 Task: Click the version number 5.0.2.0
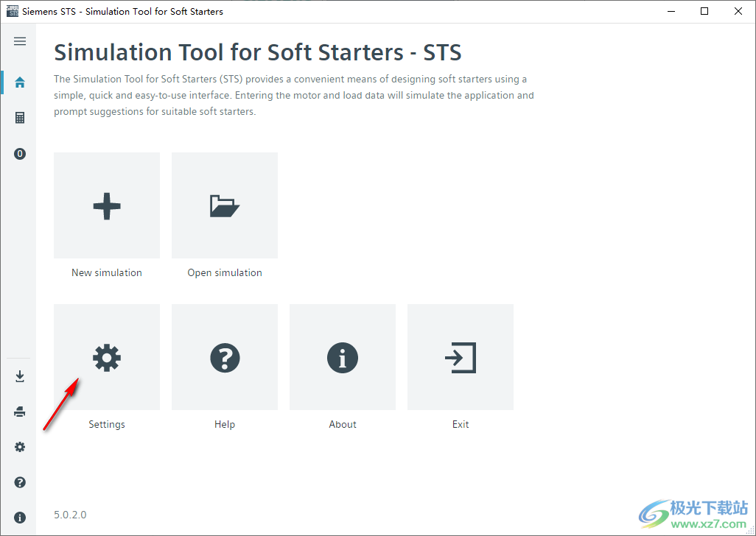pos(71,515)
